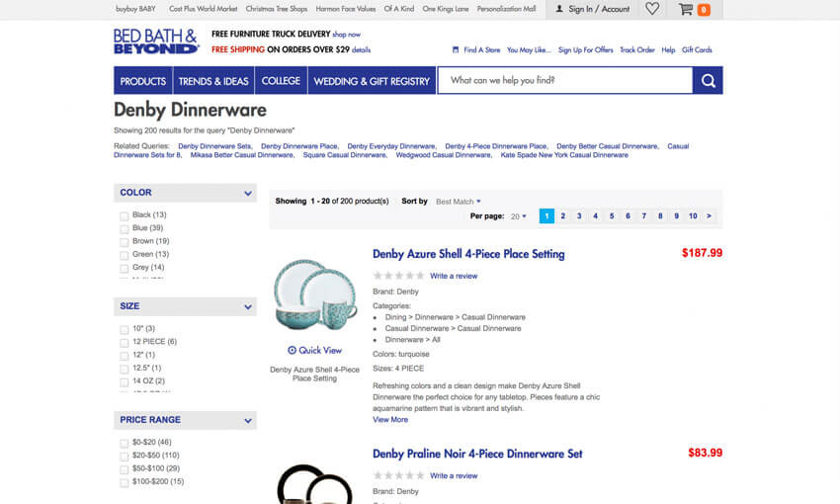Open buybuy BABY site link
Screen dimensions: 840x504
[x=135, y=9]
